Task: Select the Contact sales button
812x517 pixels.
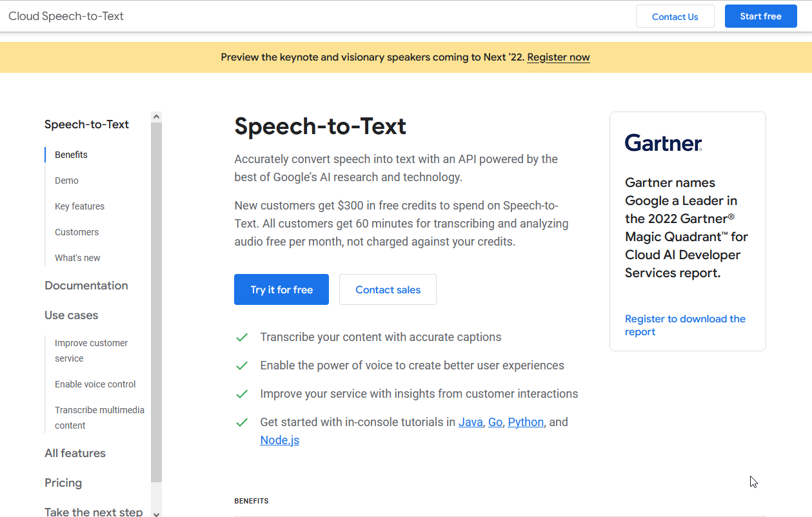Action: point(388,289)
